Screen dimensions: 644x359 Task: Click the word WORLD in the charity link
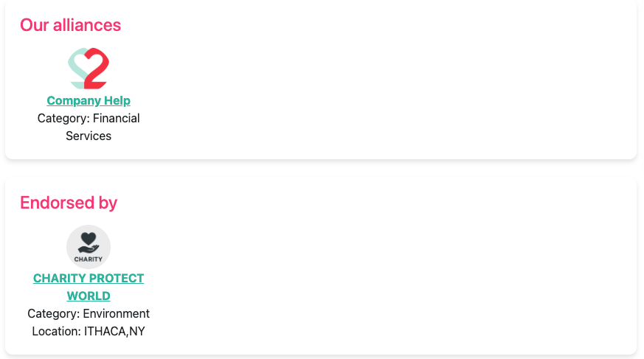point(89,296)
